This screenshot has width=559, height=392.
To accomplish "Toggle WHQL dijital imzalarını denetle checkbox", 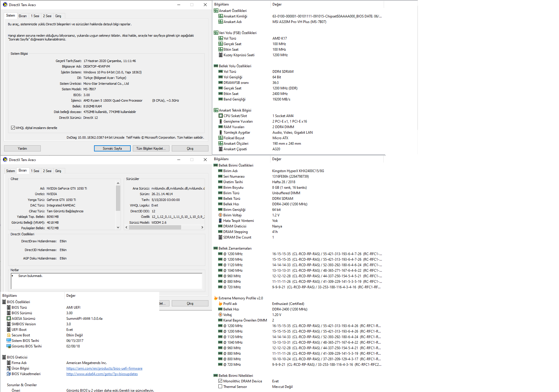I will point(13,128).
